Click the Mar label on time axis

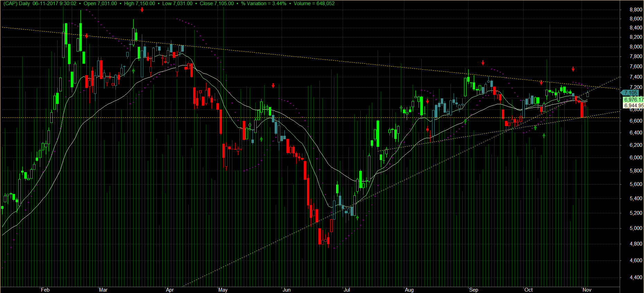tap(103, 290)
